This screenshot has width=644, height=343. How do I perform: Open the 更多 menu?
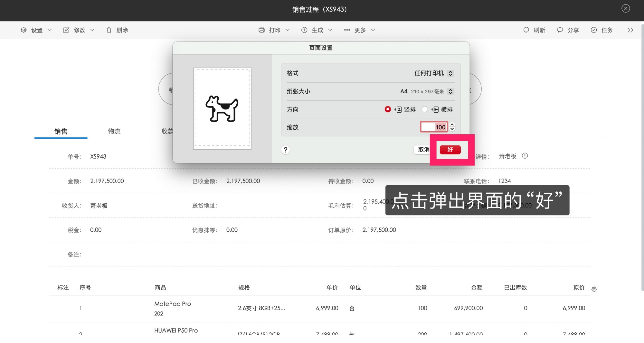tap(360, 30)
